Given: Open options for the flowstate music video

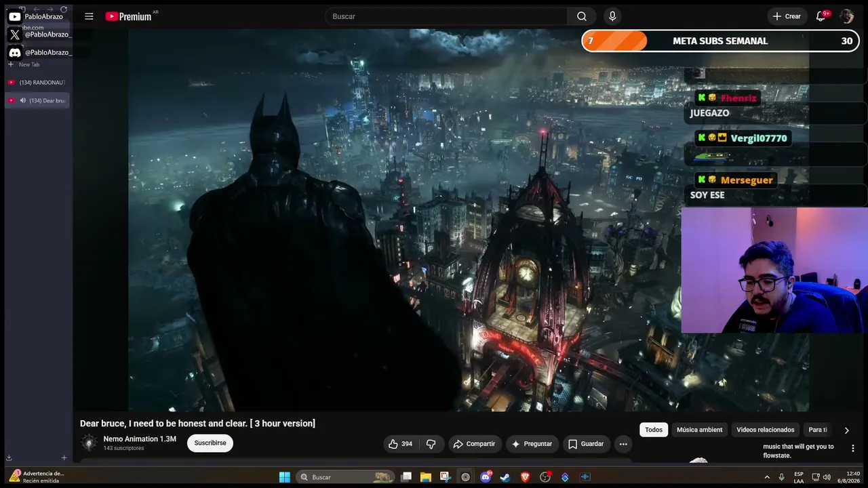Looking at the screenshot, I should point(853,448).
